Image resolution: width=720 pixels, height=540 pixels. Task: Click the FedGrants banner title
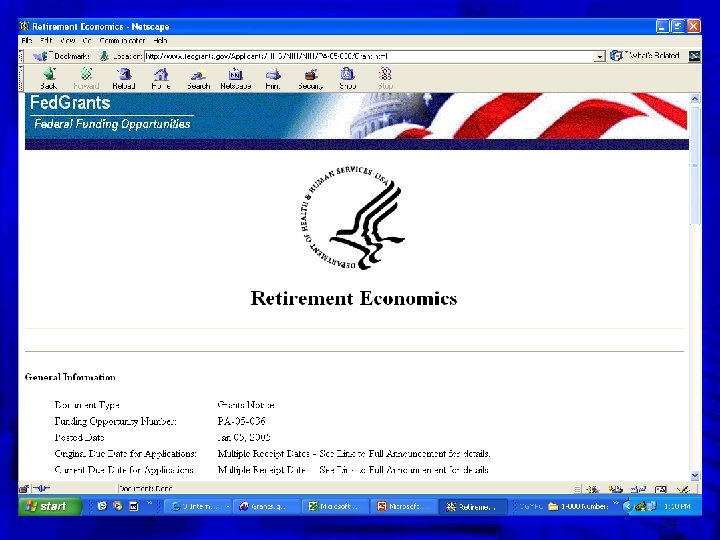coord(70,102)
